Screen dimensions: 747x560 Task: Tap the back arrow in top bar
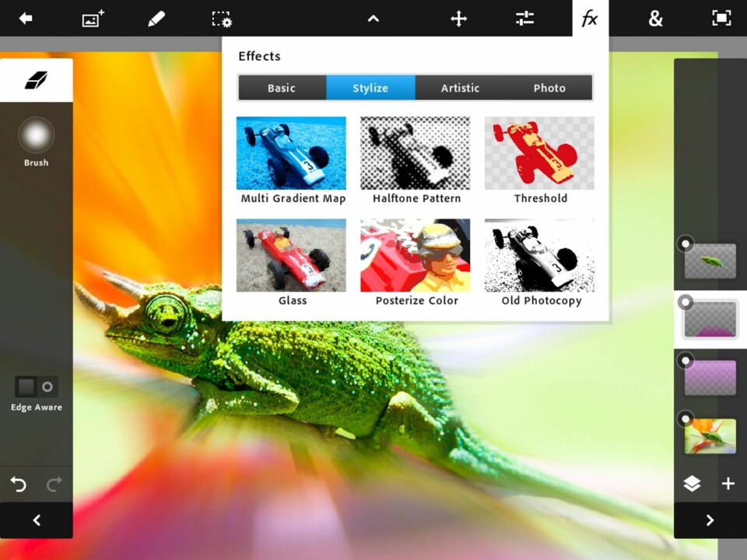[26, 18]
